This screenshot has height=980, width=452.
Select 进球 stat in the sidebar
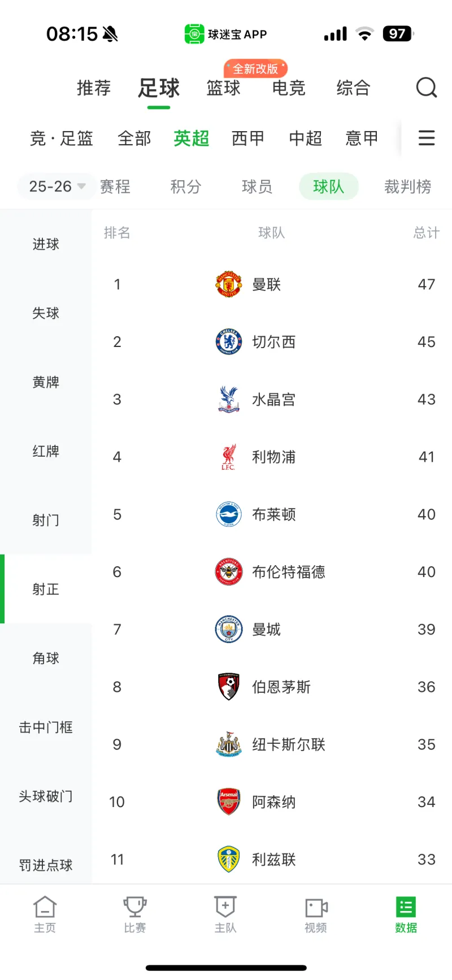[x=46, y=244]
